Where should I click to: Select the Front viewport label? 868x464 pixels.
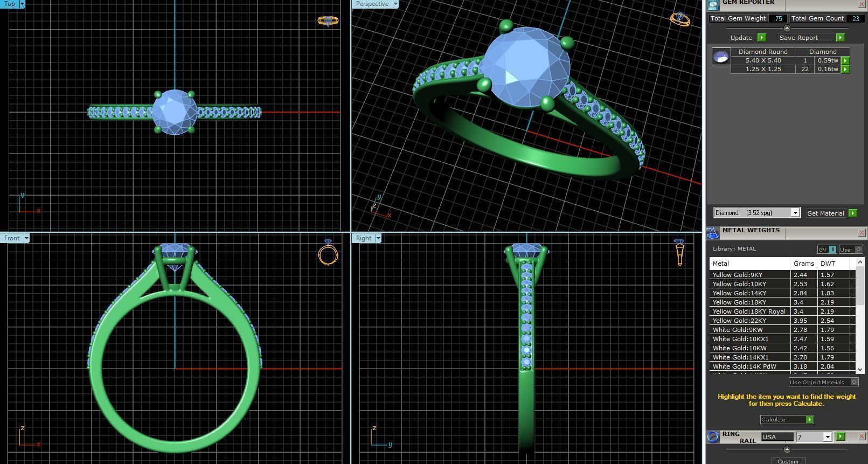(x=12, y=238)
